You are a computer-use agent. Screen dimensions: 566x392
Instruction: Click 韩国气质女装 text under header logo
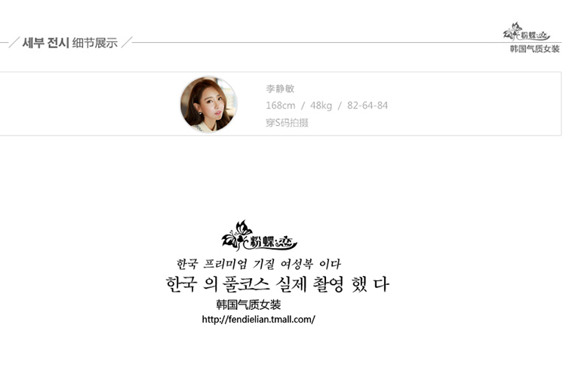(534, 49)
